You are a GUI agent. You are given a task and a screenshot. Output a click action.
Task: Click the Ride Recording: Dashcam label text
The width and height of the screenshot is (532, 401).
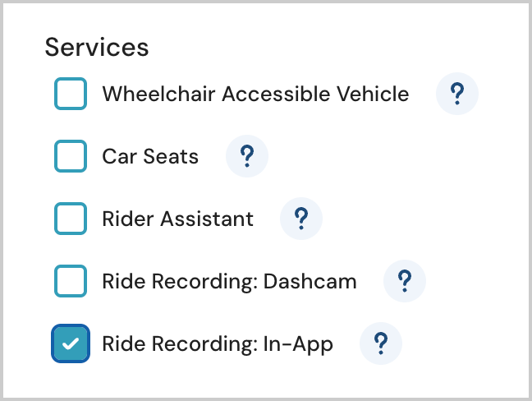point(229,282)
